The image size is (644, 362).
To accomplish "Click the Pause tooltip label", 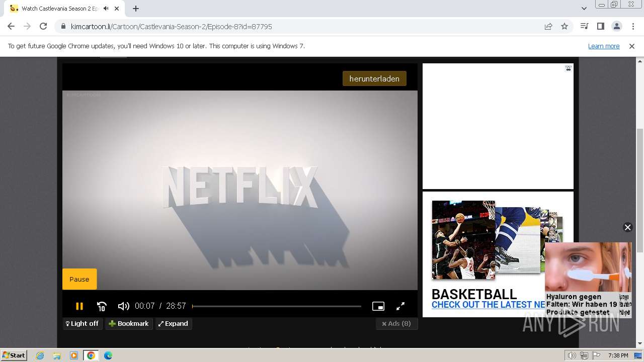I will pyautogui.click(x=79, y=279).
